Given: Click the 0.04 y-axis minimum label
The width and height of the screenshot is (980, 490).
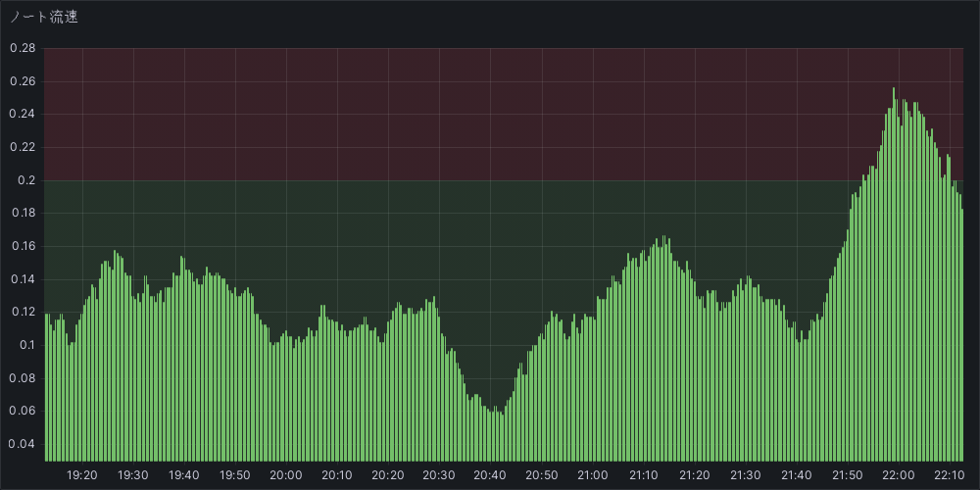Looking at the screenshot, I should point(23,444).
